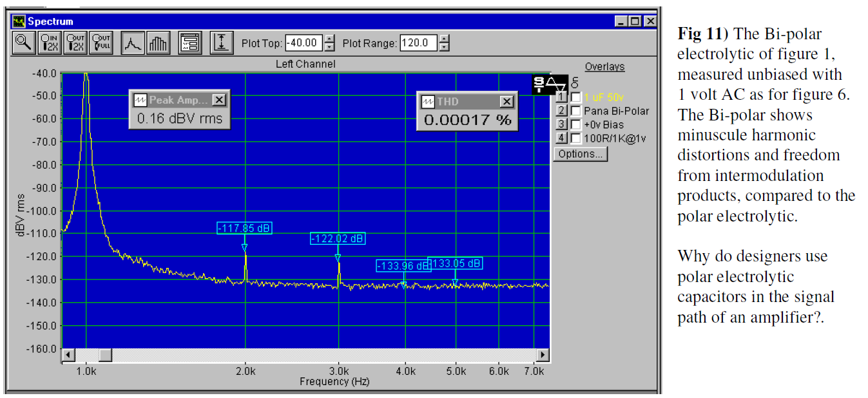This screenshot has width=868, height=398.
Task: Click the Pana Bi-Polar overlay label
Action: (616, 111)
